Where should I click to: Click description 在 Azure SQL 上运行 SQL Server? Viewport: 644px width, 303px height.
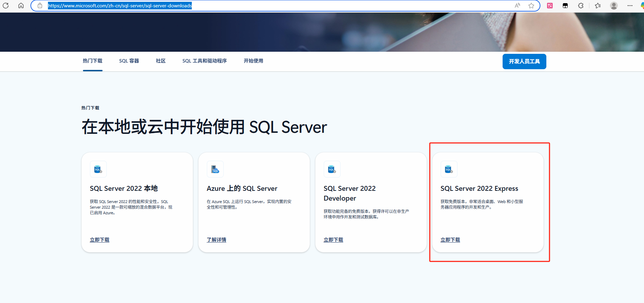(x=249, y=204)
